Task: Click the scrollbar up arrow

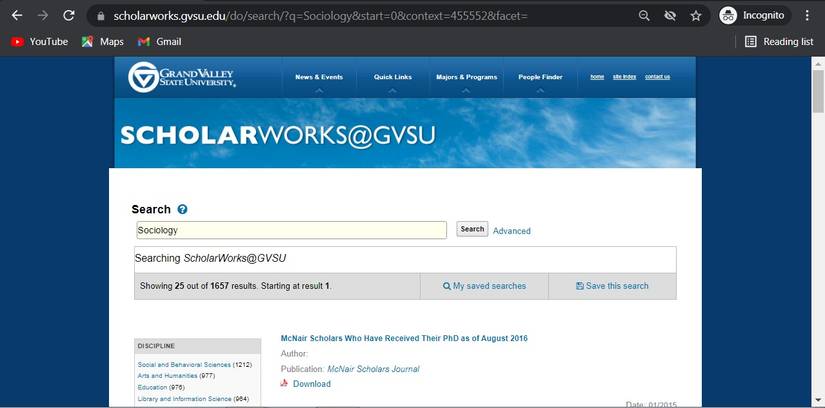Action: click(818, 63)
